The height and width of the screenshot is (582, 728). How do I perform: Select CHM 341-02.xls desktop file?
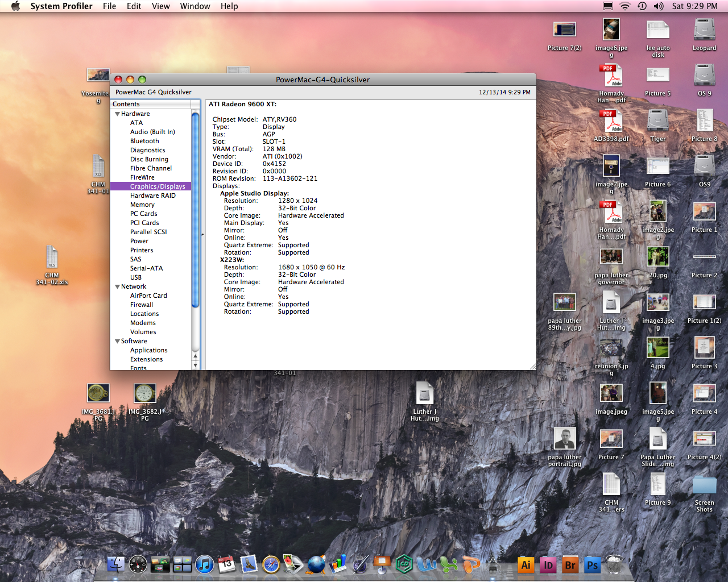click(x=52, y=257)
